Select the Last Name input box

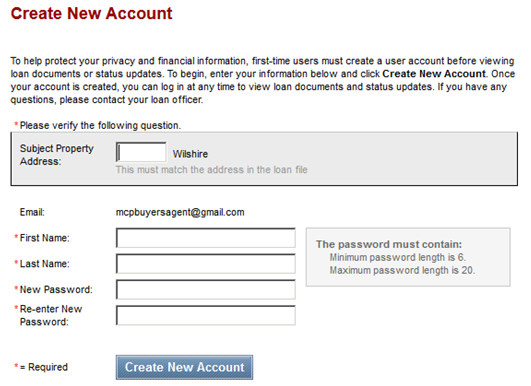click(206, 264)
